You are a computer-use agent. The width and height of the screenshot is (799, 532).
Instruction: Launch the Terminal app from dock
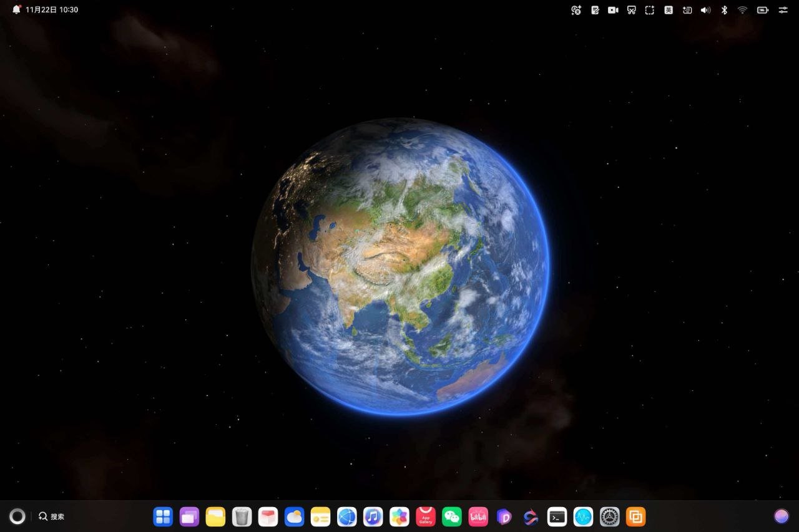coord(557,516)
